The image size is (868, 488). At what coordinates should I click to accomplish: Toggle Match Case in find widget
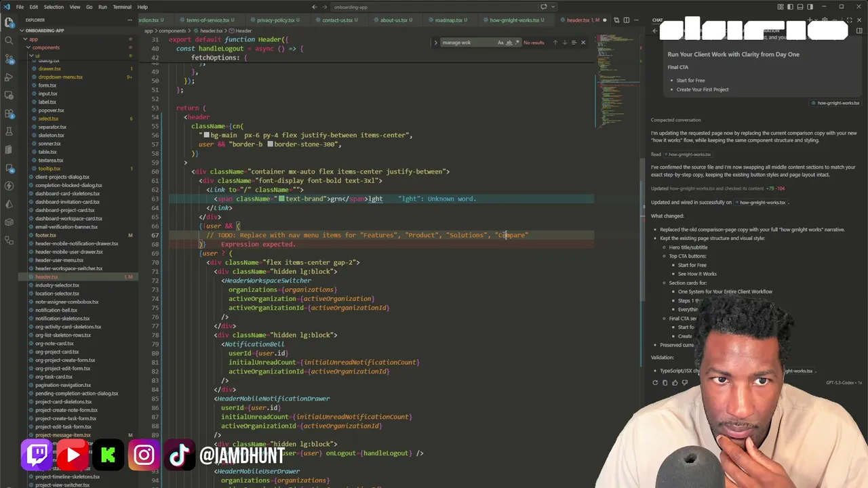[x=500, y=42]
